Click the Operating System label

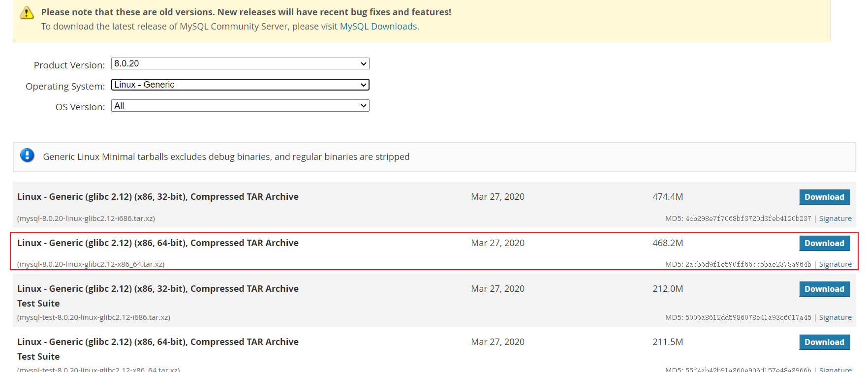click(65, 86)
